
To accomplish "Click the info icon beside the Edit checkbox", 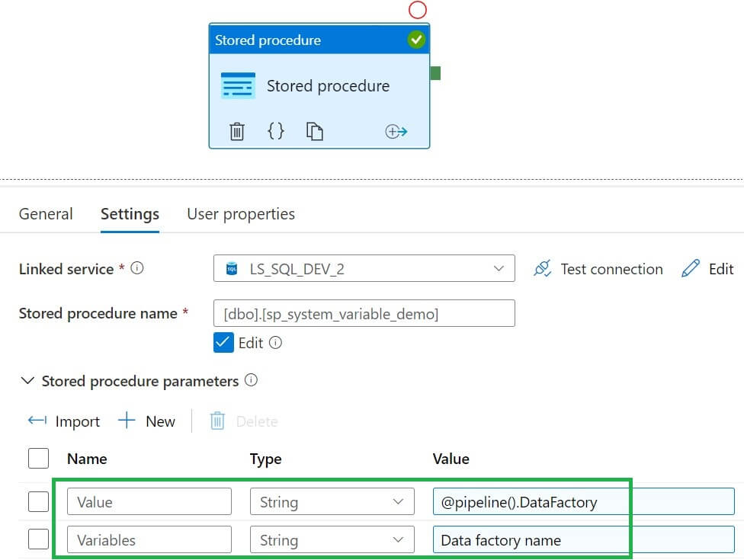I will [276, 343].
